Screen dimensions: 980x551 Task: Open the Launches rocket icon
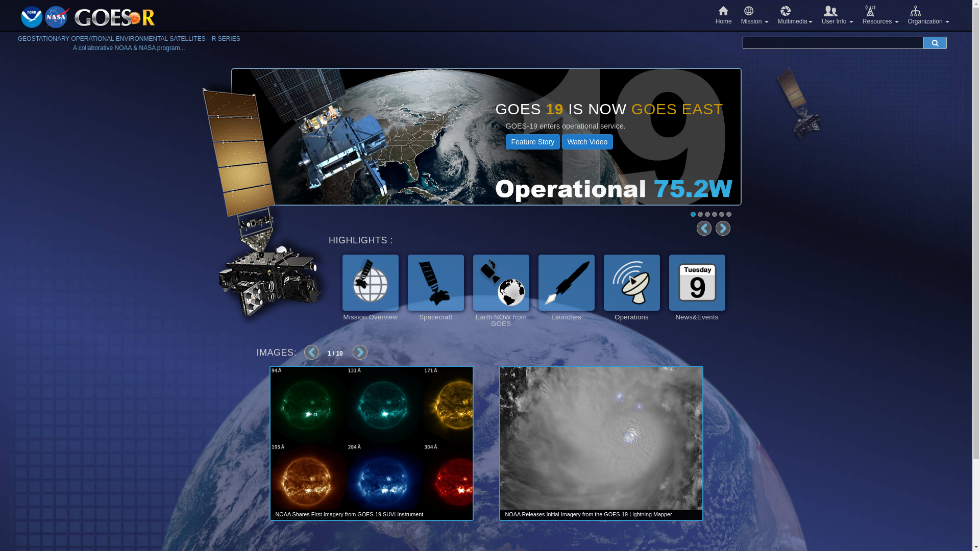pyautogui.click(x=567, y=283)
